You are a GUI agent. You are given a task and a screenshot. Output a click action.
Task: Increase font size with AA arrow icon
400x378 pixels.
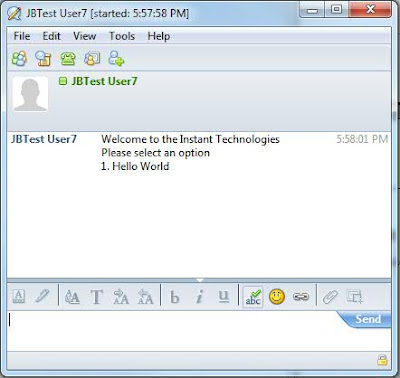coord(121,296)
